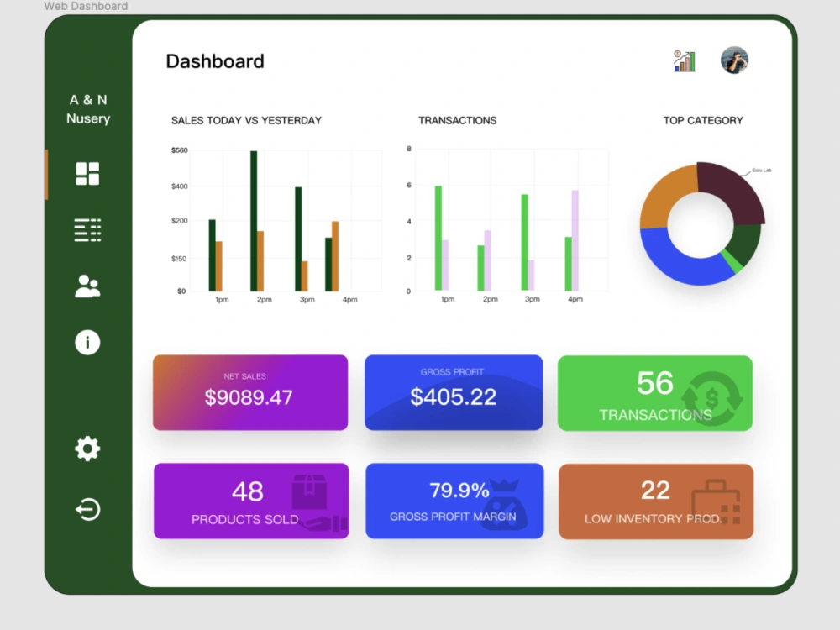Open the users icon in sidebar
Image resolution: width=840 pixels, height=630 pixels.
pos(87,286)
